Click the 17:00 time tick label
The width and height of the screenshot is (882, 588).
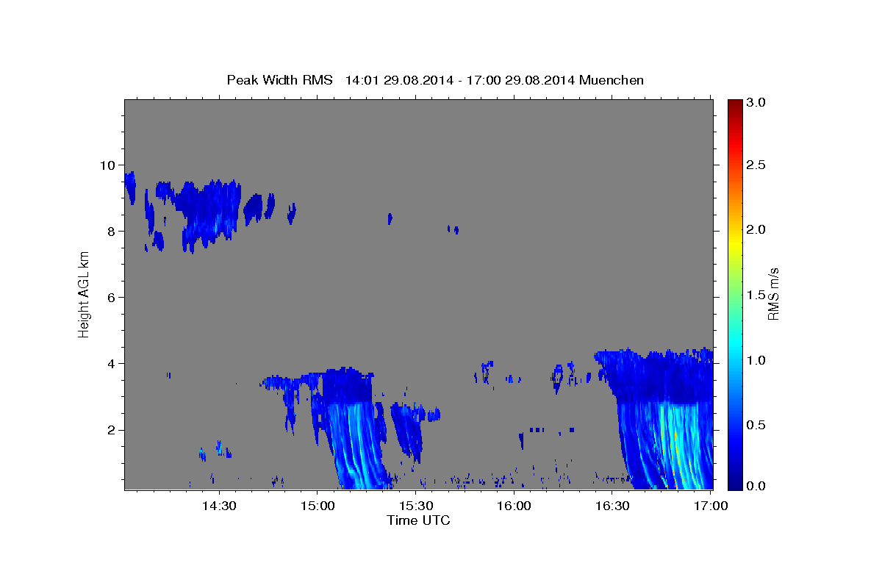(x=711, y=506)
